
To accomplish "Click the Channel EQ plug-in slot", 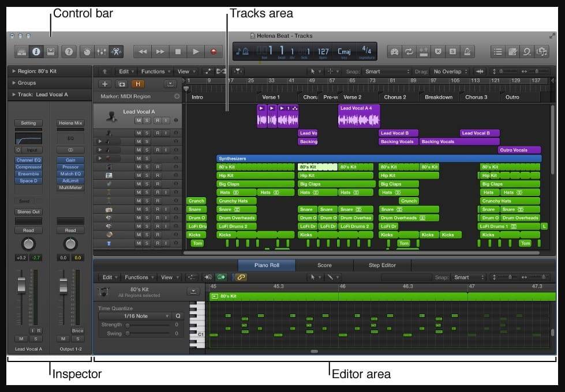I will 28,160.
